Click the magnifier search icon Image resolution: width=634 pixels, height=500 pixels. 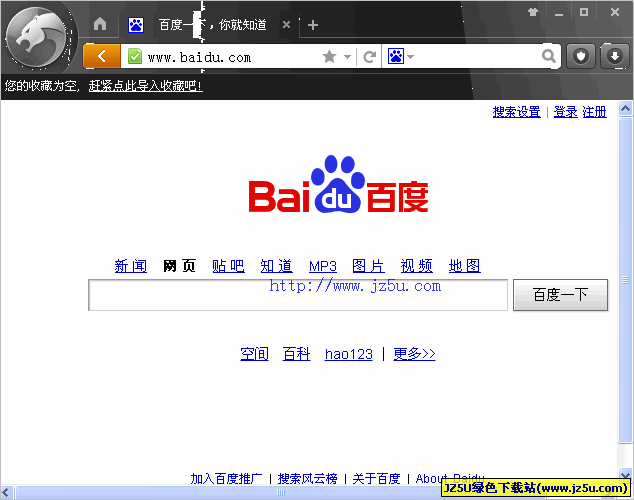(548, 56)
